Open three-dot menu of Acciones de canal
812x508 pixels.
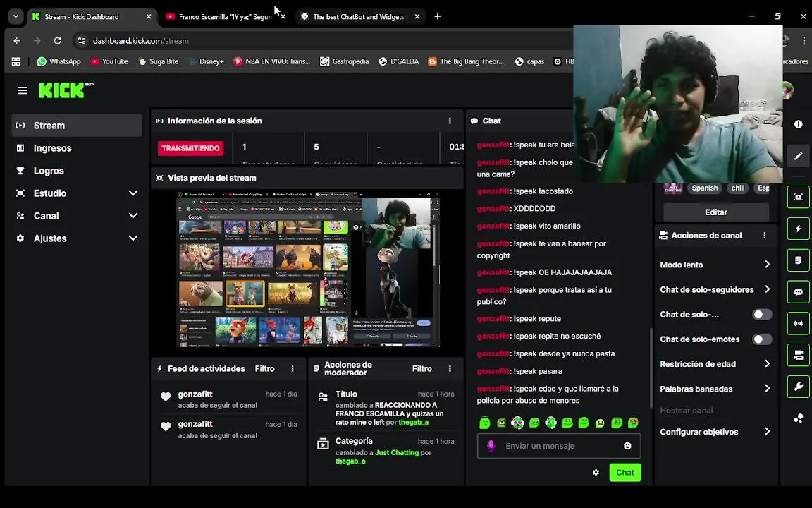[764, 236]
